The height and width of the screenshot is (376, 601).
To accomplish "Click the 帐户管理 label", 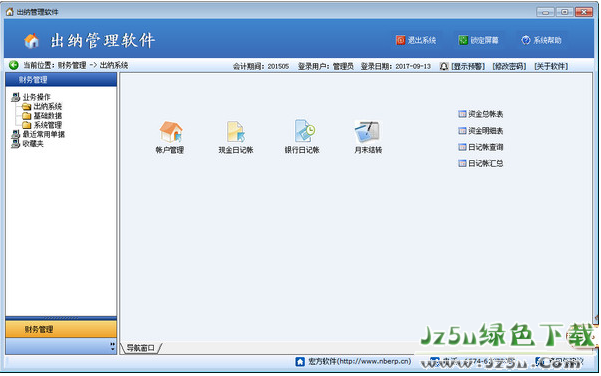I will point(170,150).
